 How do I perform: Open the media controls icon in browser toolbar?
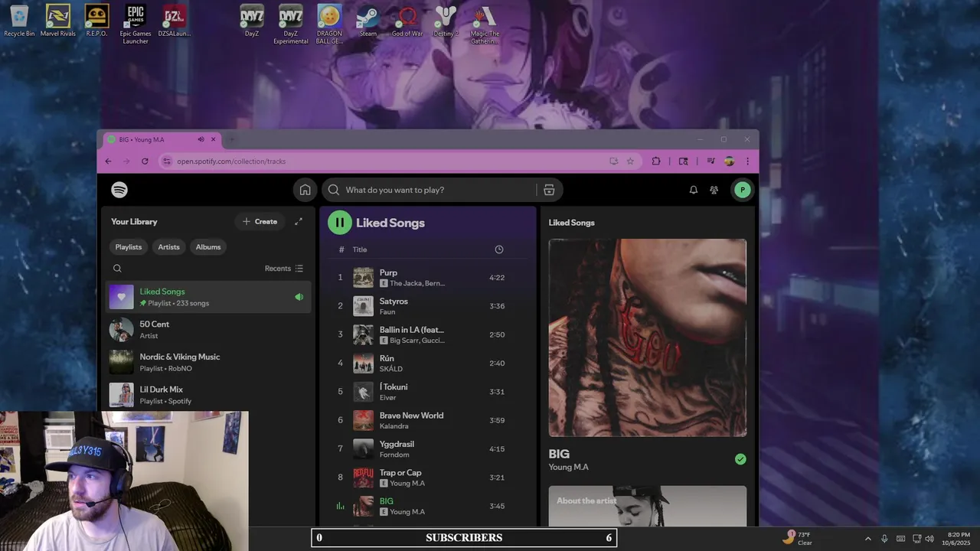coord(710,161)
